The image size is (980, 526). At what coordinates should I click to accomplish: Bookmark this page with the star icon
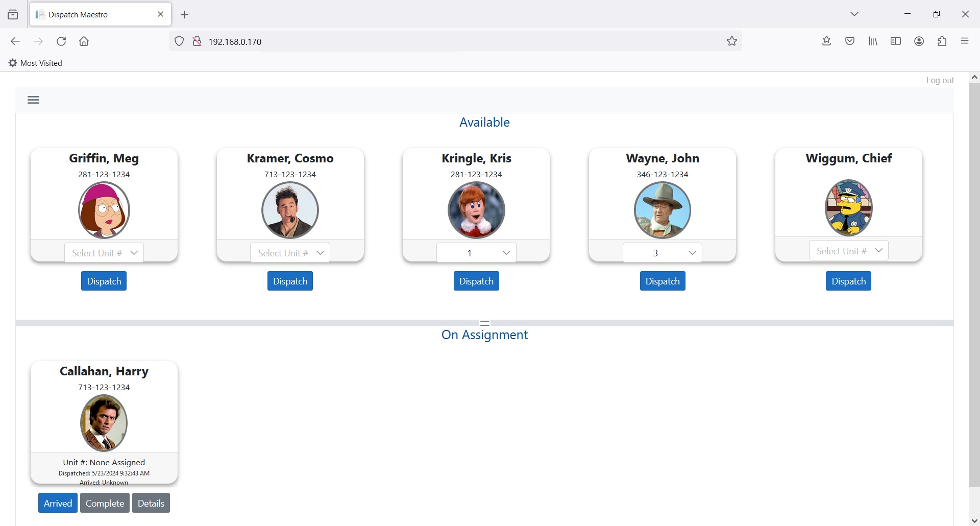point(732,41)
